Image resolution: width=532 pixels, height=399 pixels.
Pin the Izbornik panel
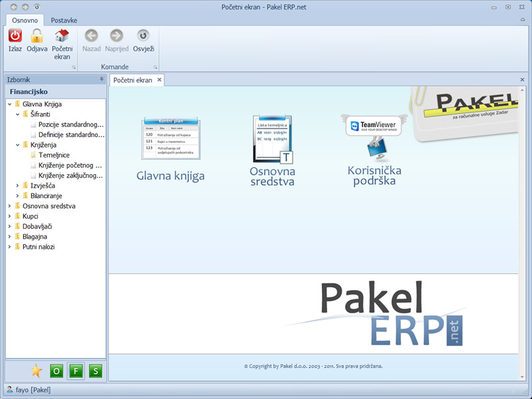click(102, 79)
